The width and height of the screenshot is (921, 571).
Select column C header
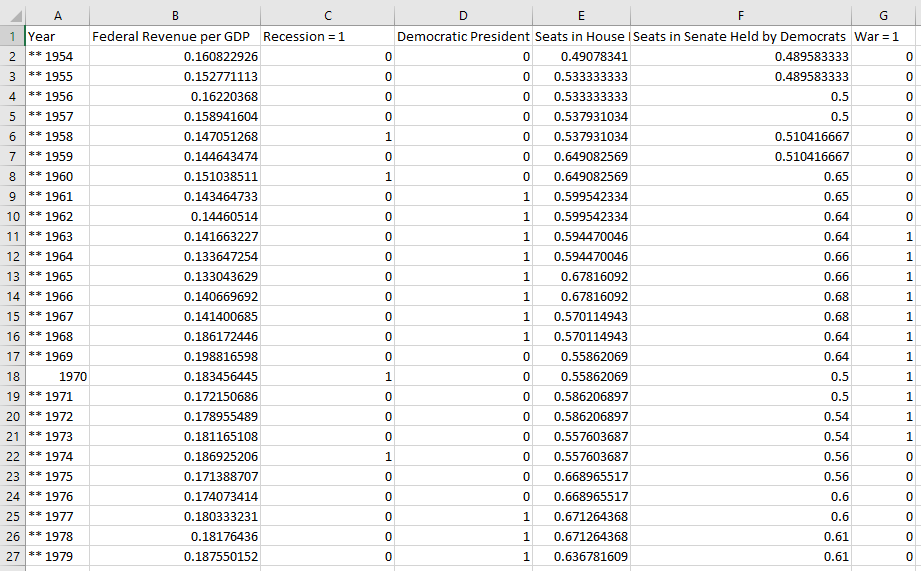coord(328,16)
